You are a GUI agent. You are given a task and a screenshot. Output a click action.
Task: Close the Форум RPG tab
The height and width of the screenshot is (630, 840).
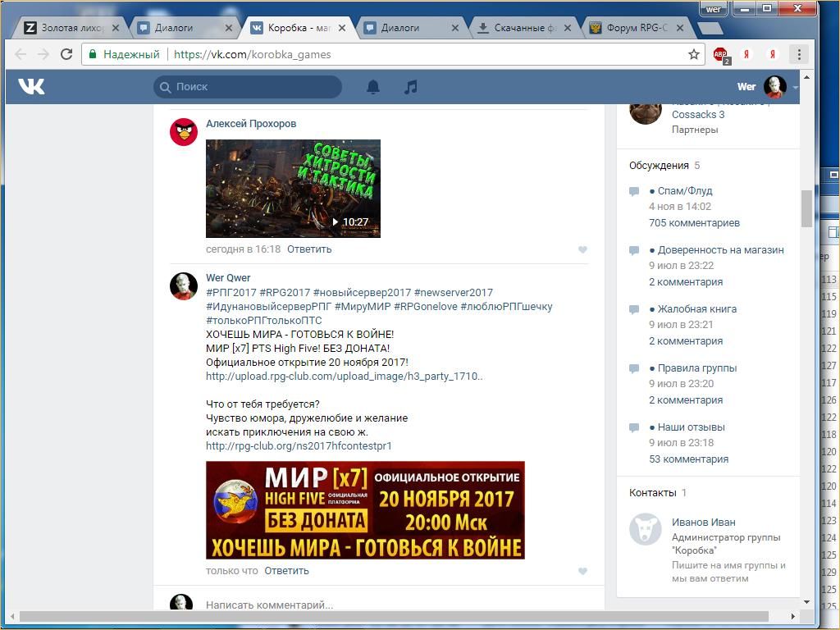[x=680, y=28]
